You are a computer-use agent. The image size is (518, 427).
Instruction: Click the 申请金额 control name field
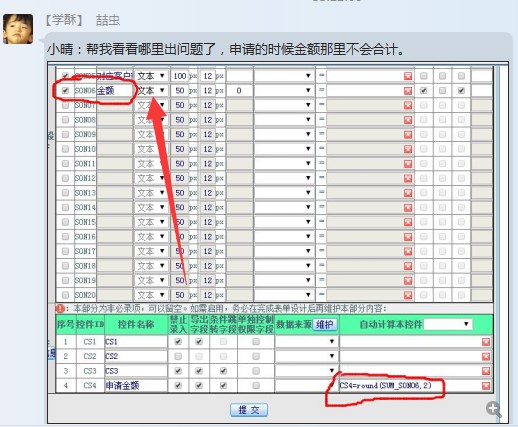coord(136,386)
